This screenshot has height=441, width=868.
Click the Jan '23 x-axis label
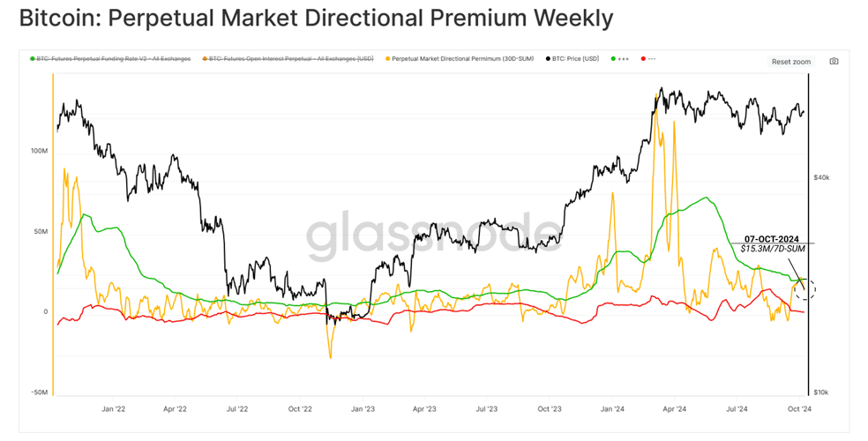tap(363, 409)
